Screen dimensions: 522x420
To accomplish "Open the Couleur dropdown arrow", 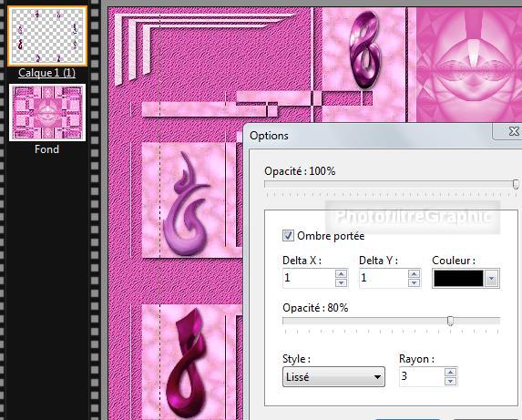I will point(491,279).
